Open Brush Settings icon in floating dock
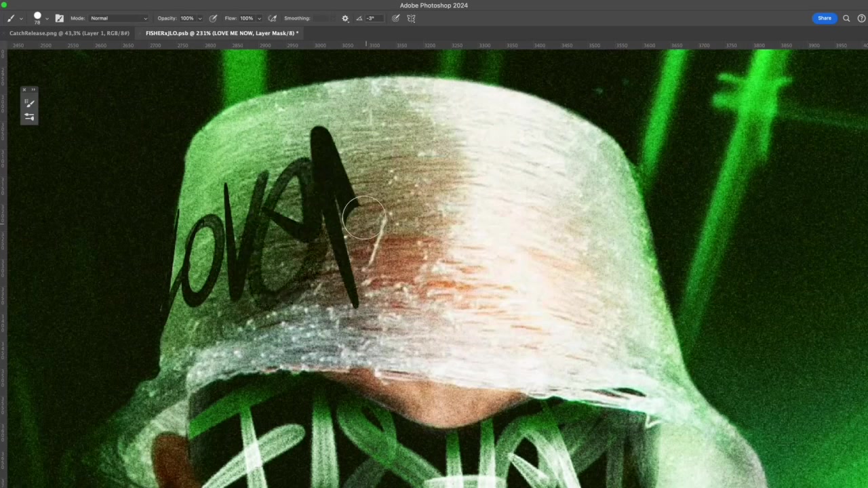868x488 pixels. tap(29, 117)
